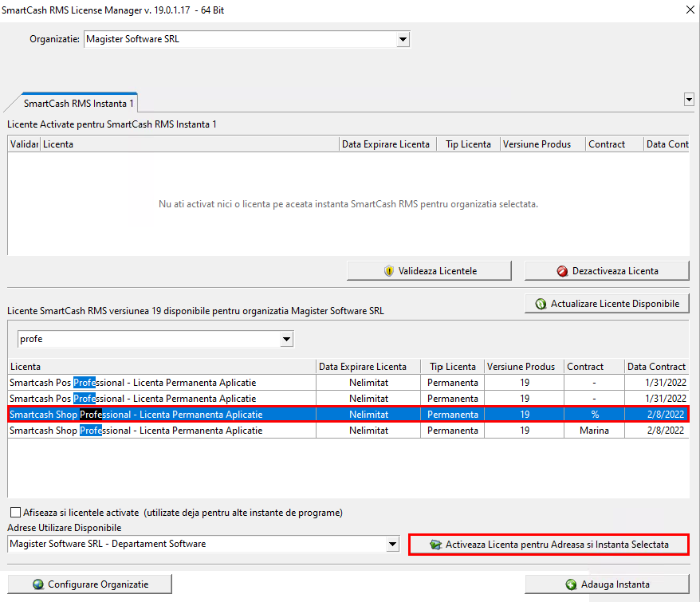Screen dimensions: 700x602
Task: Open the instance tabs overflow dropdown
Action: (x=689, y=99)
